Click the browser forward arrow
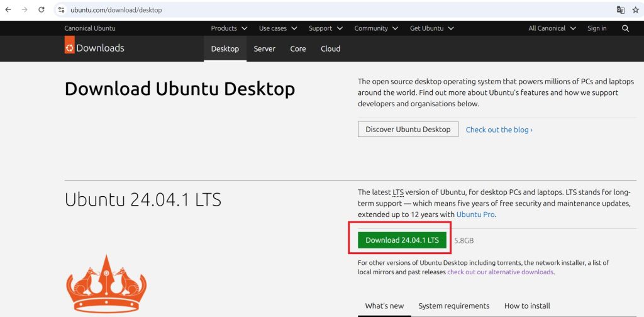 pyautogui.click(x=25, y=10)
